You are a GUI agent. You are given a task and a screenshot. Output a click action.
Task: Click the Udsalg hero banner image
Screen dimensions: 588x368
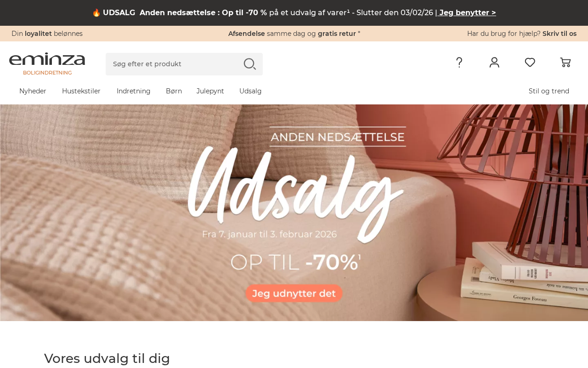tap(294, 213)
